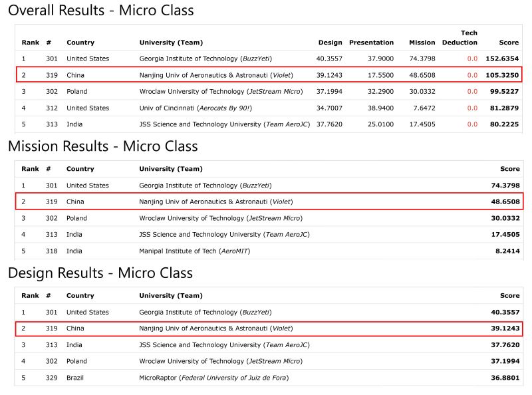Click the Country header in Mission Results
The height and width of the screenshot is (395, 532).
pyautogui.click(x=80, y=169)
